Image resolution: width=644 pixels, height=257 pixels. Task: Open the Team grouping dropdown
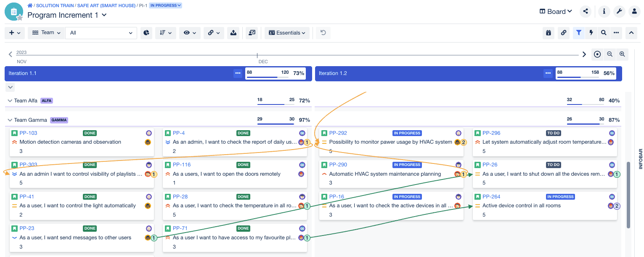coord(46,33)
